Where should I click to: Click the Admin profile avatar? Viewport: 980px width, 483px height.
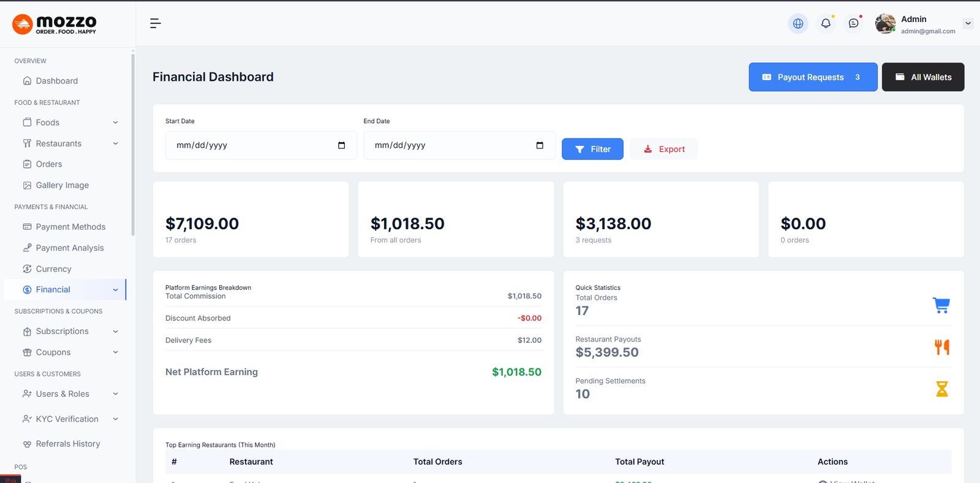click(885, 23)
